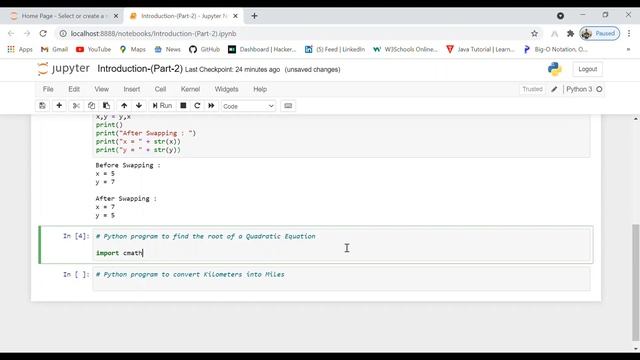This screenshot has height=360, width=640.
Task: Open the YouTube bookmark
Action: click(93, 49)
